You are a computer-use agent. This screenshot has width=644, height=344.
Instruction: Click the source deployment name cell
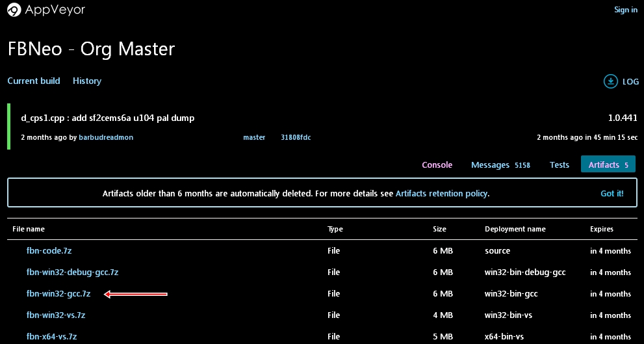point(497,251)
